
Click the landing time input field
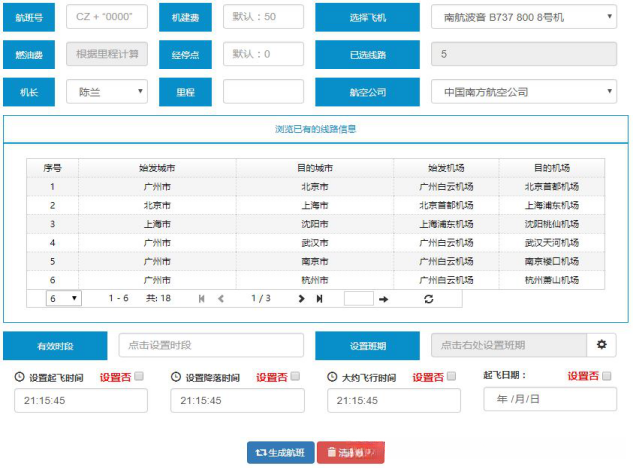pos(237,401)
